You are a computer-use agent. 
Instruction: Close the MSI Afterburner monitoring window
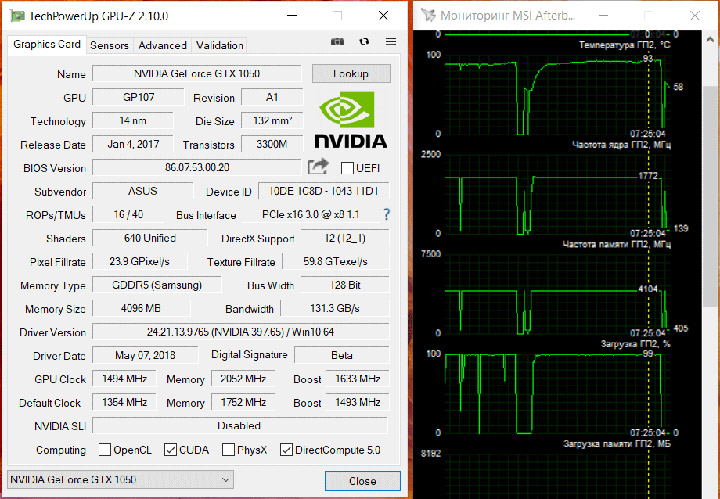[x=695, y=16]
